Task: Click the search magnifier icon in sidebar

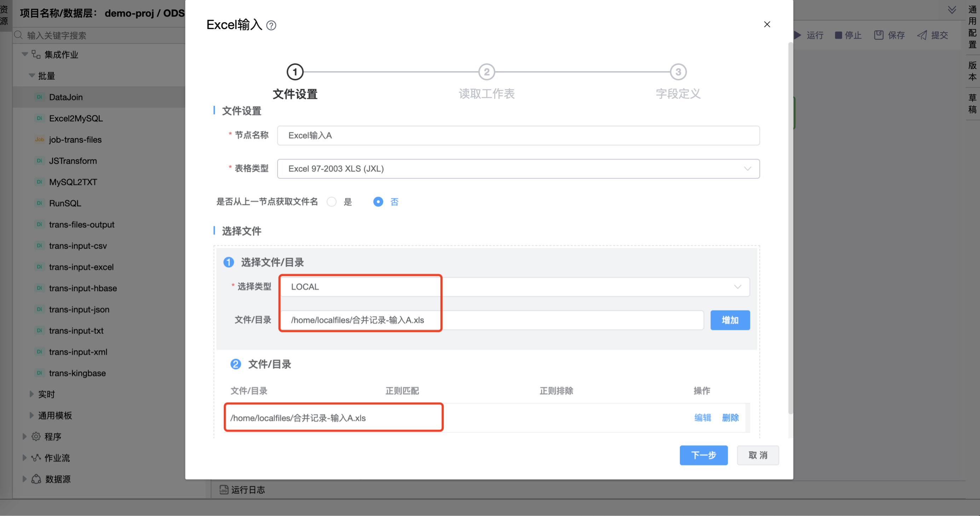Action: (18, 35)
